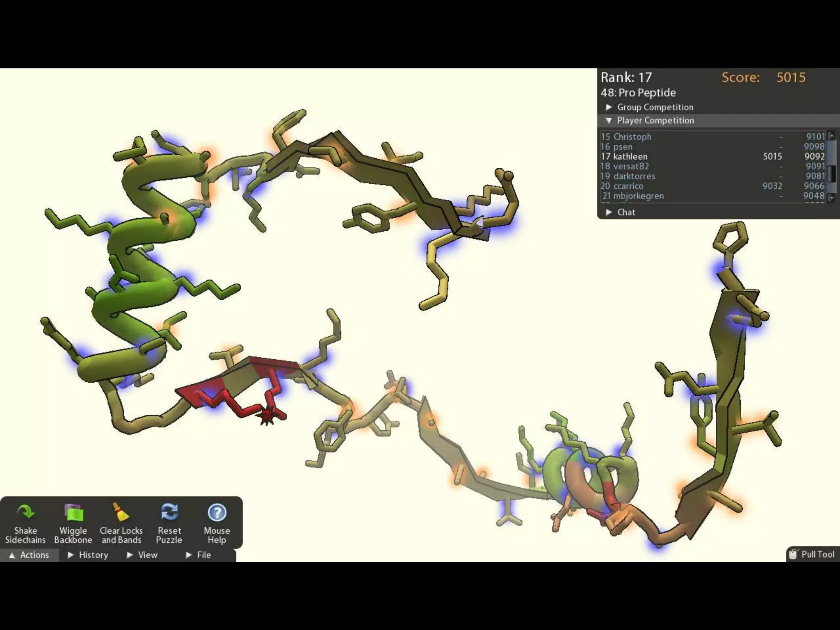Screen dimensions: 840x630
Task: Expand the Group Competition section
Action: (650, 107)
